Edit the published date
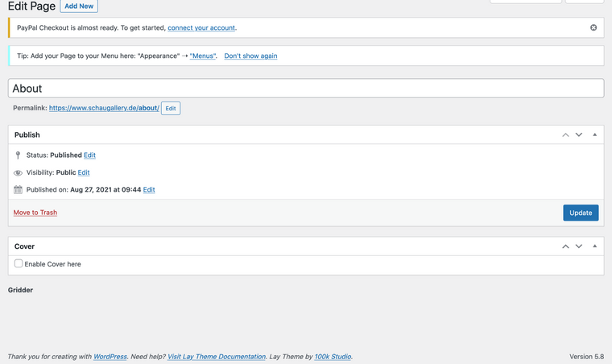 pyautogui.click(x=149, y=190)
